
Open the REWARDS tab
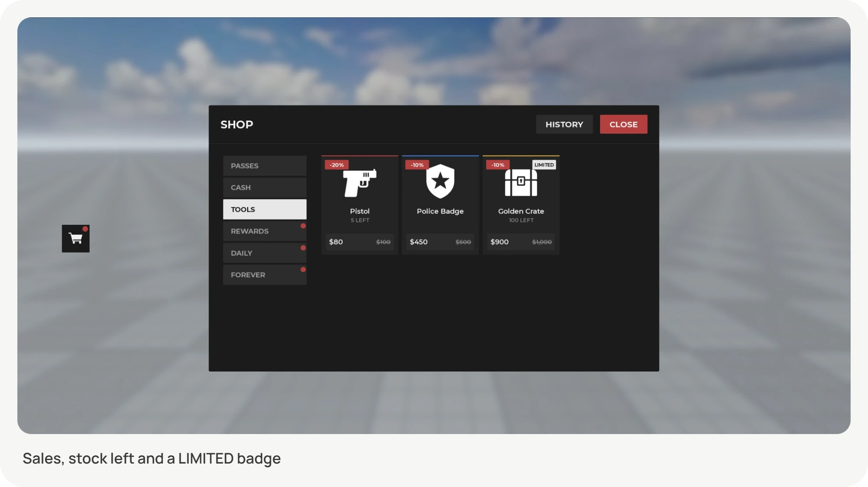coord(265,231)
